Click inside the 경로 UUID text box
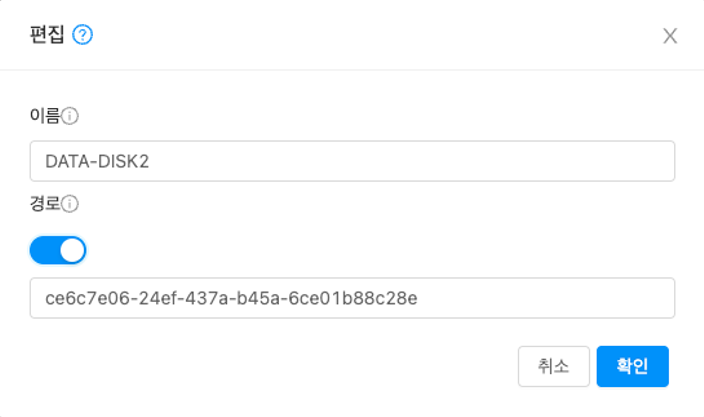 352,298
